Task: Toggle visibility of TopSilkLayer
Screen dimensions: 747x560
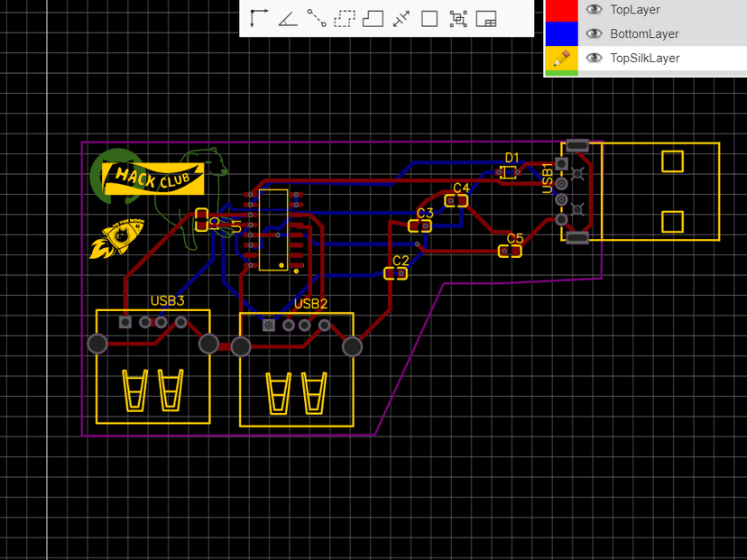Action: pyautogui.click(x=594, y=58)
